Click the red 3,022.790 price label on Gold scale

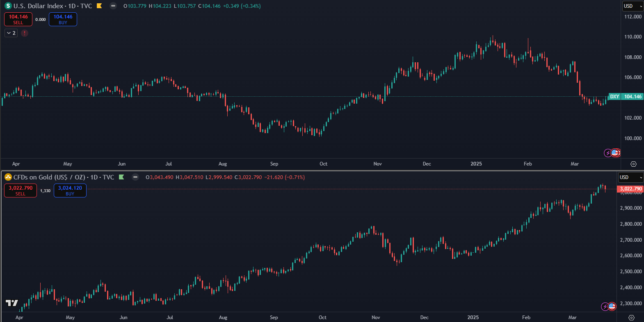[x=630, y=189]
